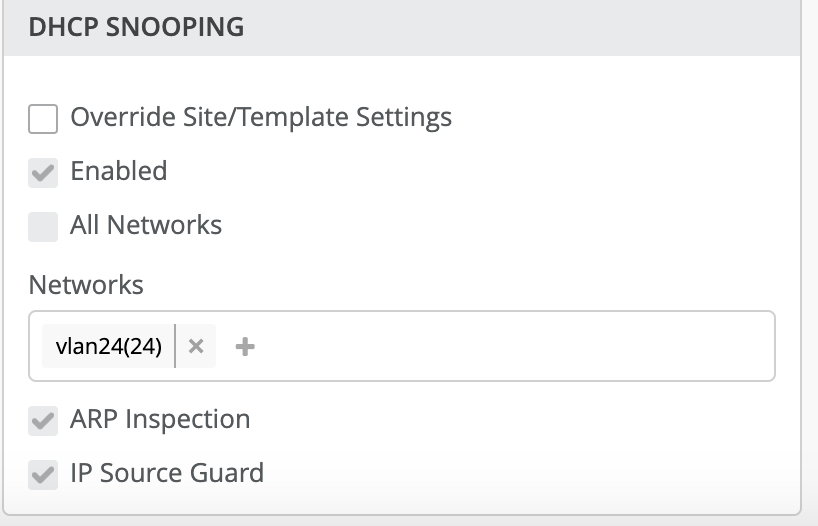Uncheck the IP Source Guard checkbox
Screen dimensions: 818x526
coord(43,474)
